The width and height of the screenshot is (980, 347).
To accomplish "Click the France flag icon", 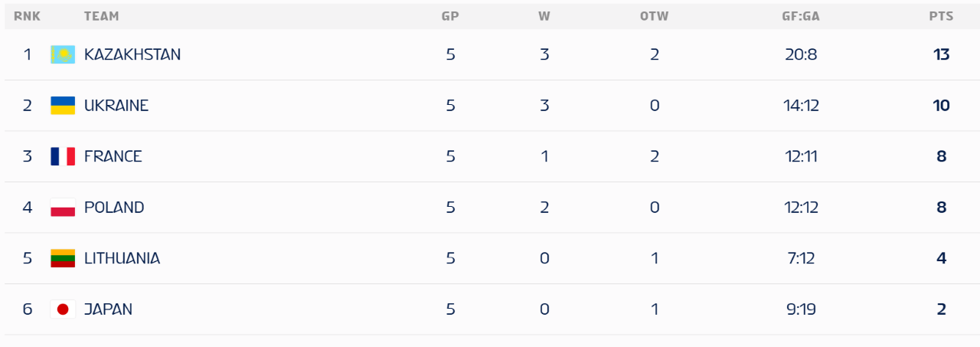I will pyautogui.click(x=63, y=156).
